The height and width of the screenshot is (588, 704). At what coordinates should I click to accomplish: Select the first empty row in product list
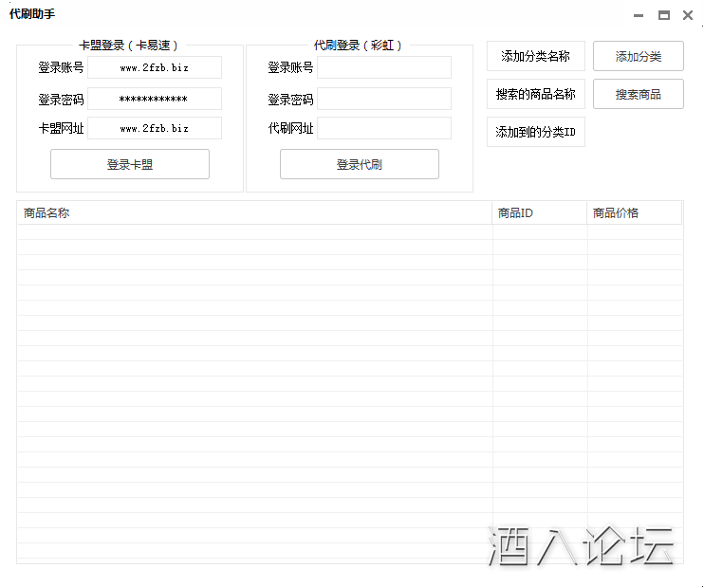click(x=254, y=232)
